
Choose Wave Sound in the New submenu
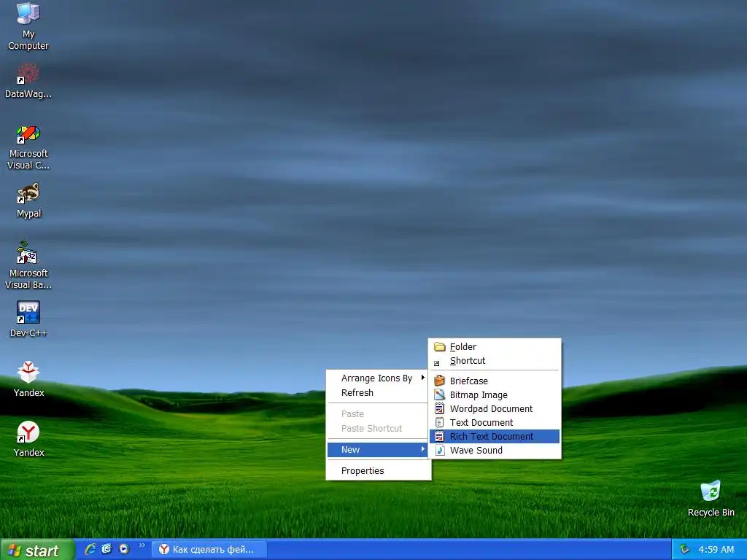pos(495,450)
